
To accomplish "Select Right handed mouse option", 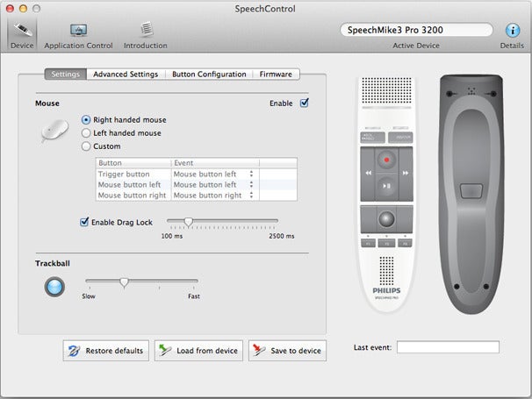I will coord(86,119).
